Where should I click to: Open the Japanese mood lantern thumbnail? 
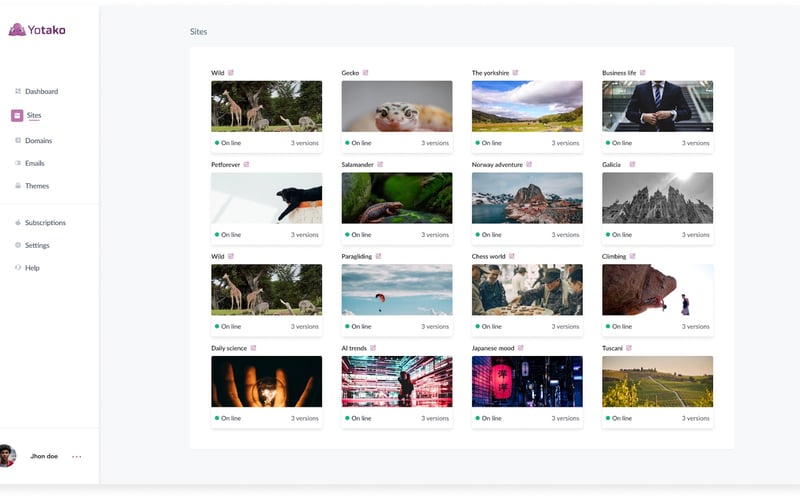pos(527,382)
